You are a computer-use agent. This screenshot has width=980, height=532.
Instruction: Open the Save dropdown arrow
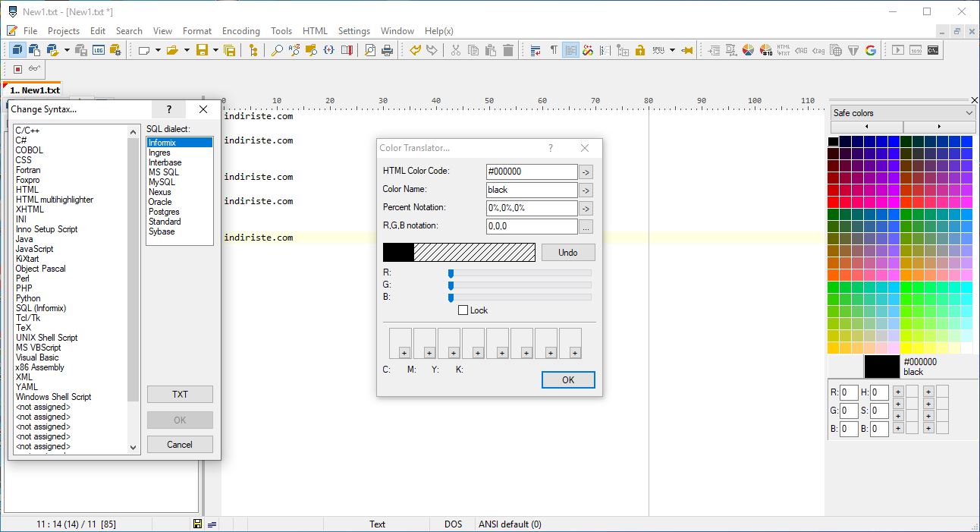point(215,50)
